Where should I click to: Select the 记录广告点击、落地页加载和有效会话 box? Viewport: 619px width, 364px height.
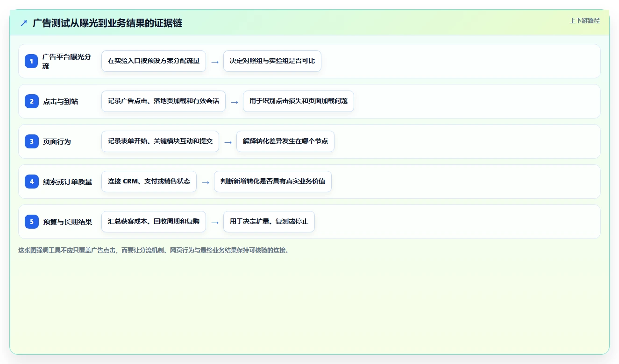click(x=164, y=101)
